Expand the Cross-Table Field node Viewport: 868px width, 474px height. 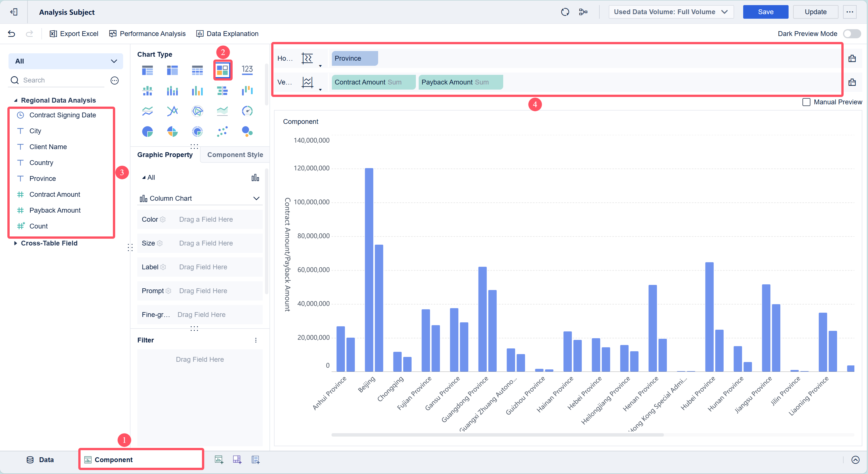16,244
